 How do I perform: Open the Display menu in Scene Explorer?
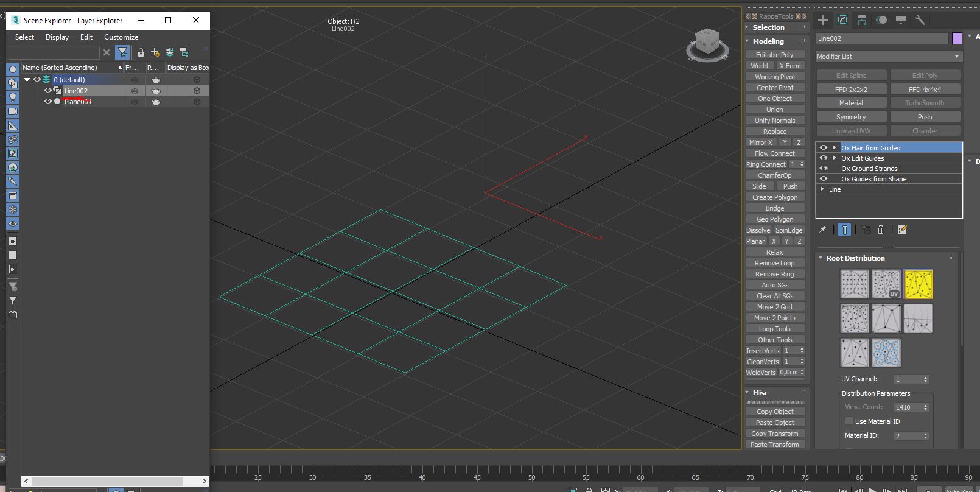coord(57,37)
